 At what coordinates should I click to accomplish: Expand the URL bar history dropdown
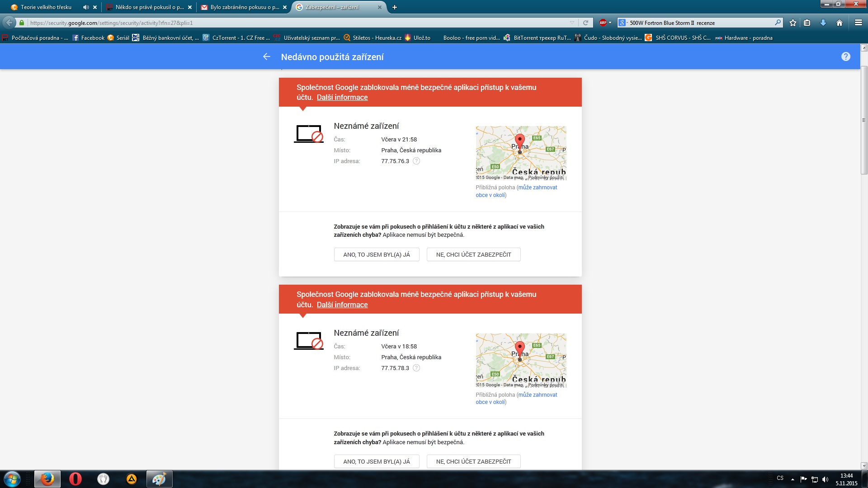(572, 23)
